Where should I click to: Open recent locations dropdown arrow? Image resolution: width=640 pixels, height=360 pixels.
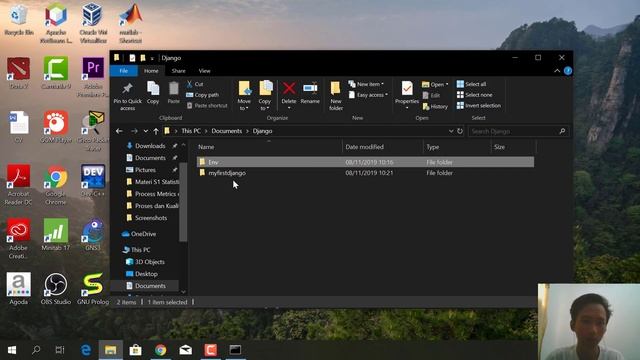point(146,131)
